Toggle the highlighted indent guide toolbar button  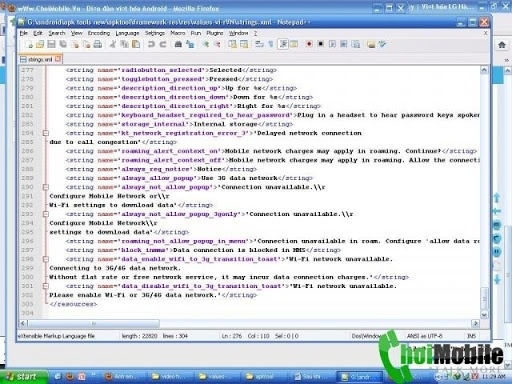pos(283,44)
